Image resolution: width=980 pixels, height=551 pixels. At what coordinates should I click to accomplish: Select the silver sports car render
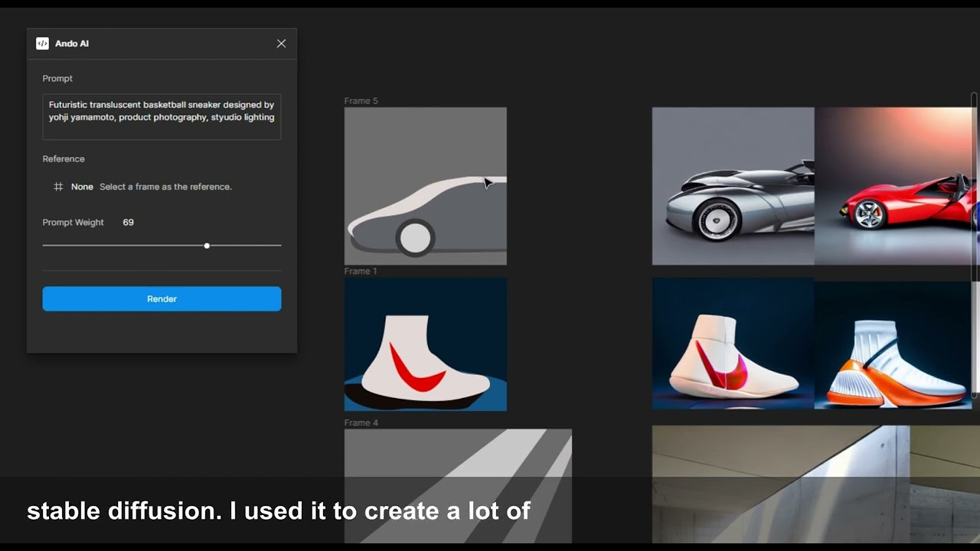click(x=733, y=186)
